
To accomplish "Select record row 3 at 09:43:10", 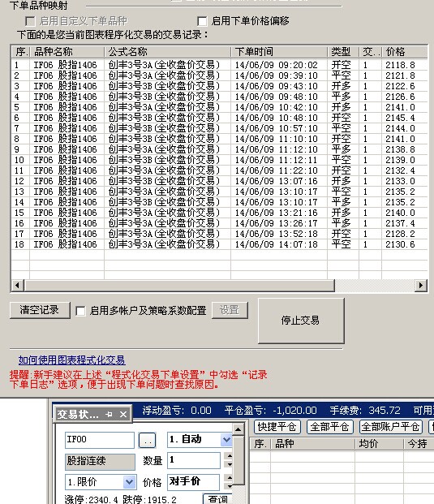I will coord(219,86).
